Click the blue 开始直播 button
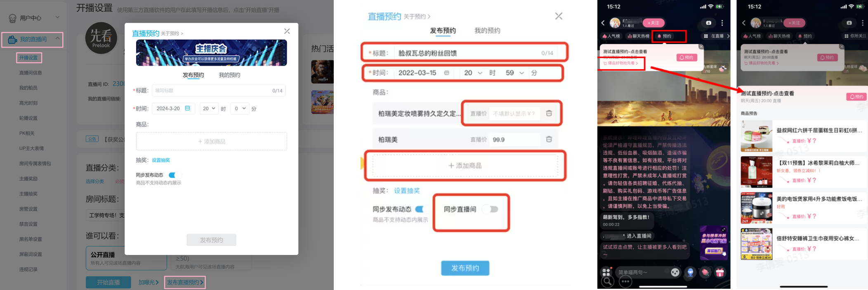The image size is (868, 290). [108, 282]
